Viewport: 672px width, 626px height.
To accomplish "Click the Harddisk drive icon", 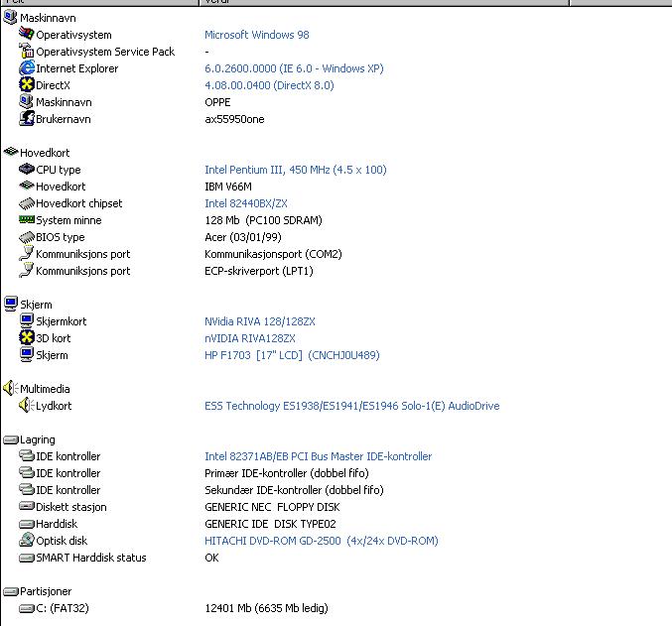I will tap(26, 524).
